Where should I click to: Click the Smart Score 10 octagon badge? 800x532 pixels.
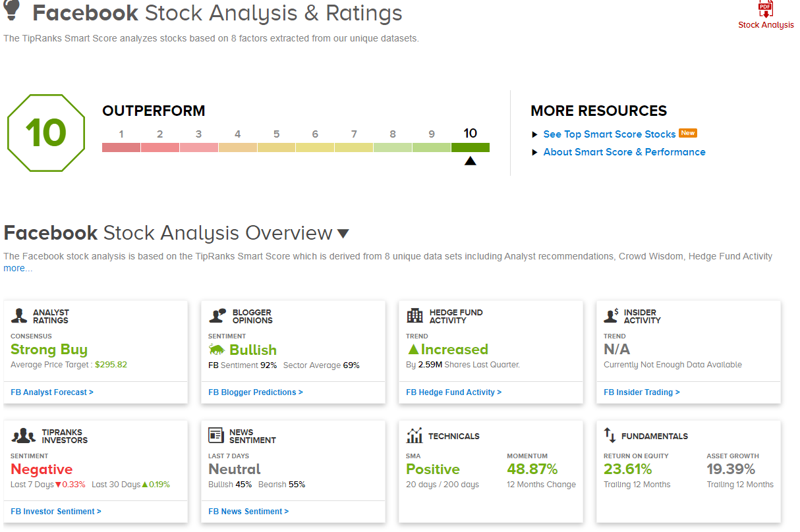point(46,133)
